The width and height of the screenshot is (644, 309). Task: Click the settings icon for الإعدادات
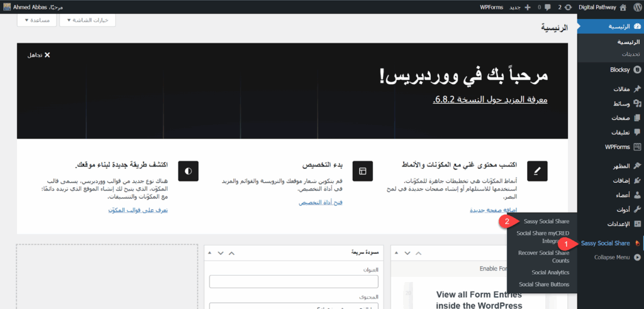pos(637,224)
